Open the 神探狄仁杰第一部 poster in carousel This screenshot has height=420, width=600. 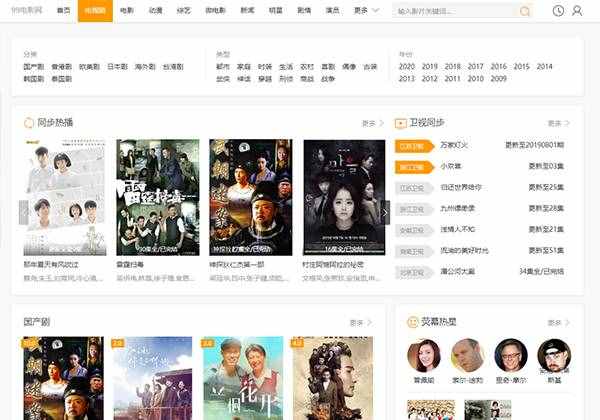pos(251,197)
